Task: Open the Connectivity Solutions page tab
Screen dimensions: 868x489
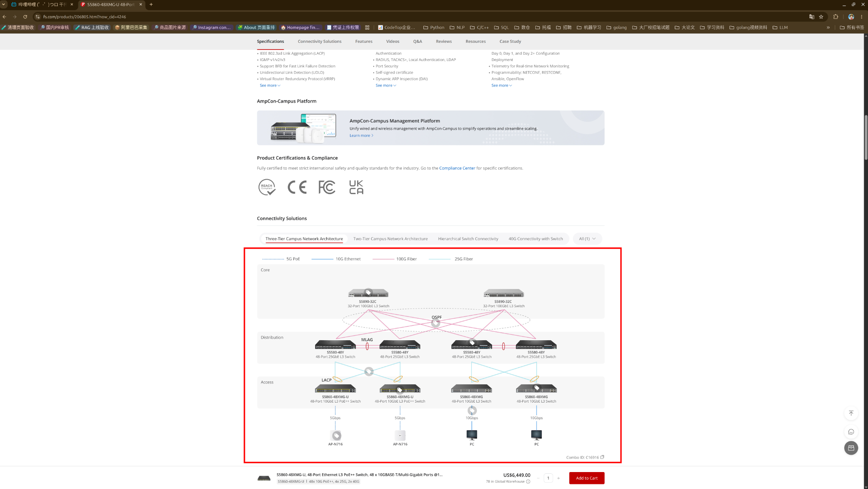Action: click(320, 42)
